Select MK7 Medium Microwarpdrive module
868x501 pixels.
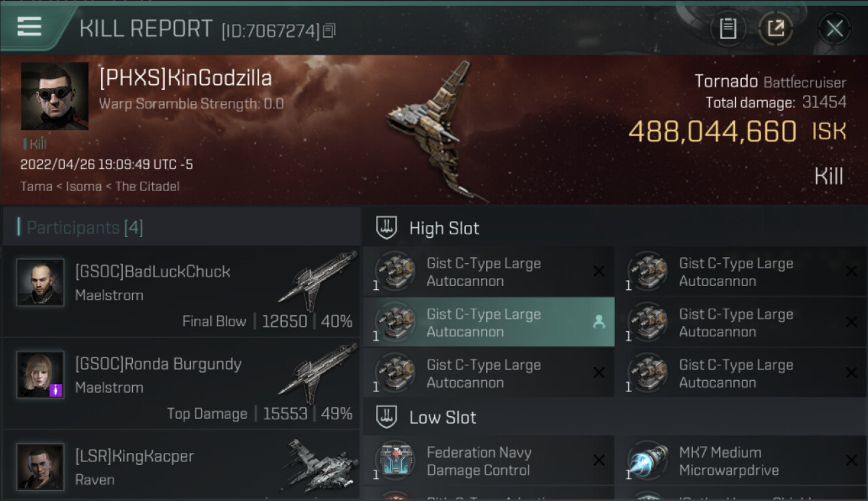(741, 461)
